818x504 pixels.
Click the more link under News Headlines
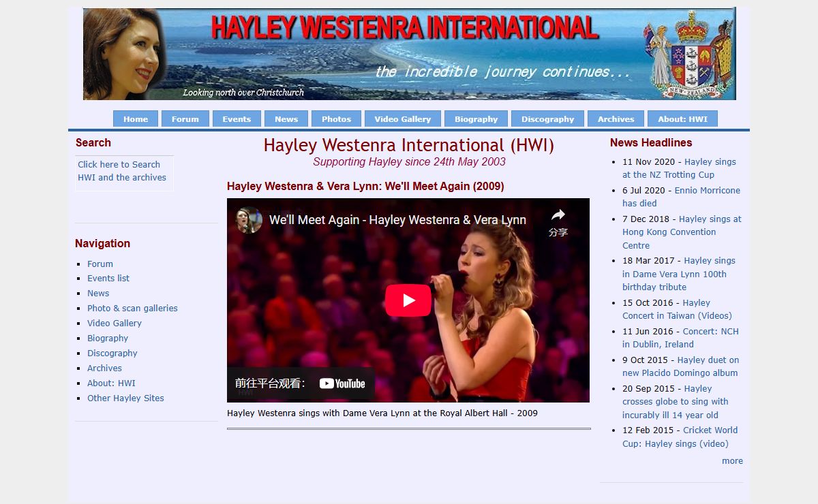[x=732, y=461]
